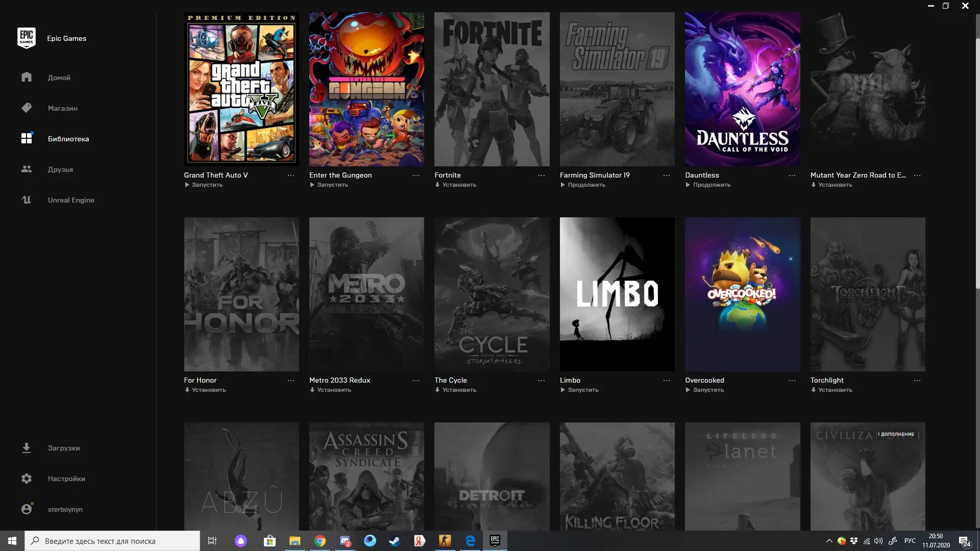Open three-dots menu for Dauntless
This screenshot has height=551, width=980.
pyautogui.click(x=792, y=176)
